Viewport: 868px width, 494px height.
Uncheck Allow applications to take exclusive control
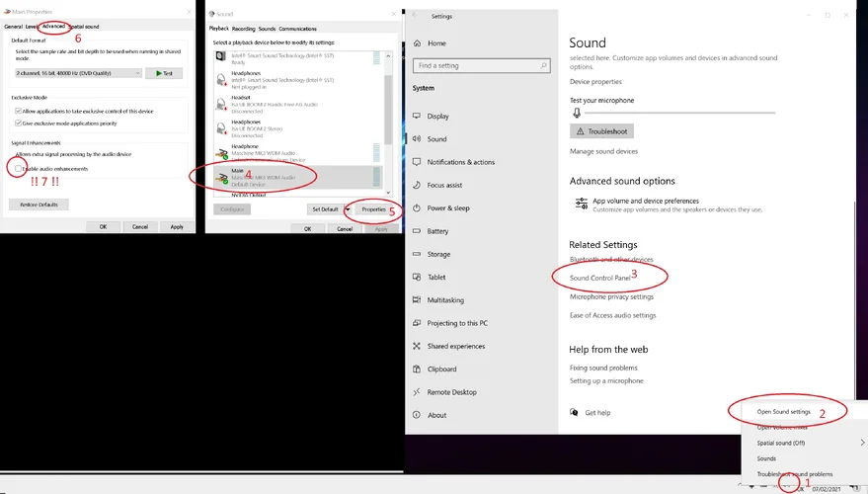click(x=18, y=111)
